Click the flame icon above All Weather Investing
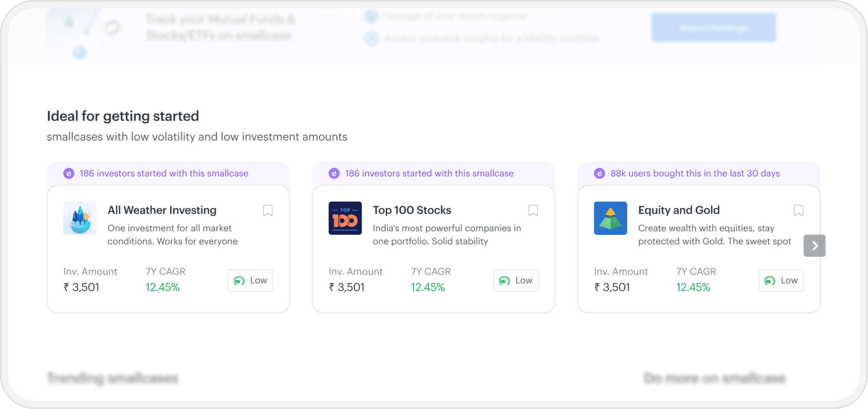The image size is (868, 409). tap(69, 173)
